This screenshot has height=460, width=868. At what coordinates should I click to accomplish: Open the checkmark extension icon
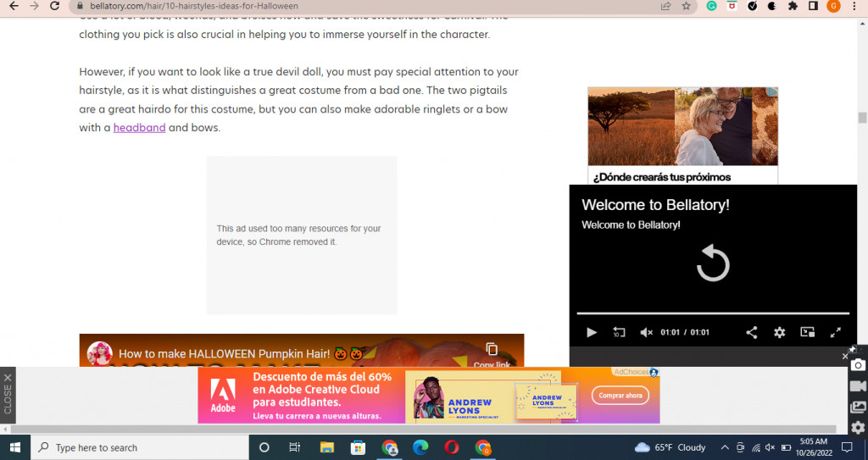click(x=753, y=6)
